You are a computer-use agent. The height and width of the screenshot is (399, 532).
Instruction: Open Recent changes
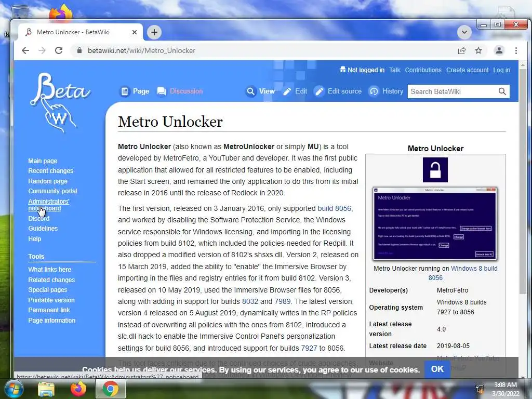coord(50,170)
